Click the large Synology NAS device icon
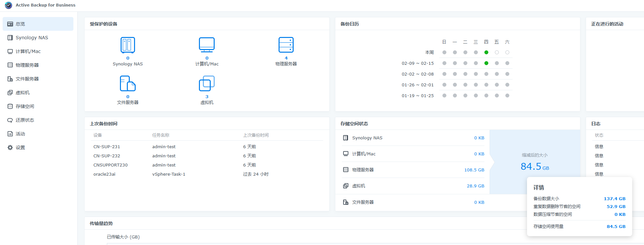This screenshot has width=644, height=245. pos(128,45)
